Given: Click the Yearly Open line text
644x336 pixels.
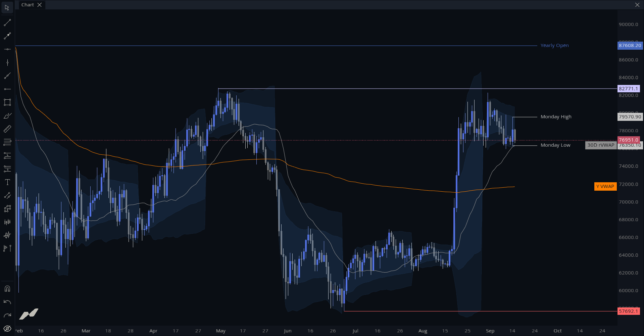Looking at the screenshot, I should coord(554,45).
